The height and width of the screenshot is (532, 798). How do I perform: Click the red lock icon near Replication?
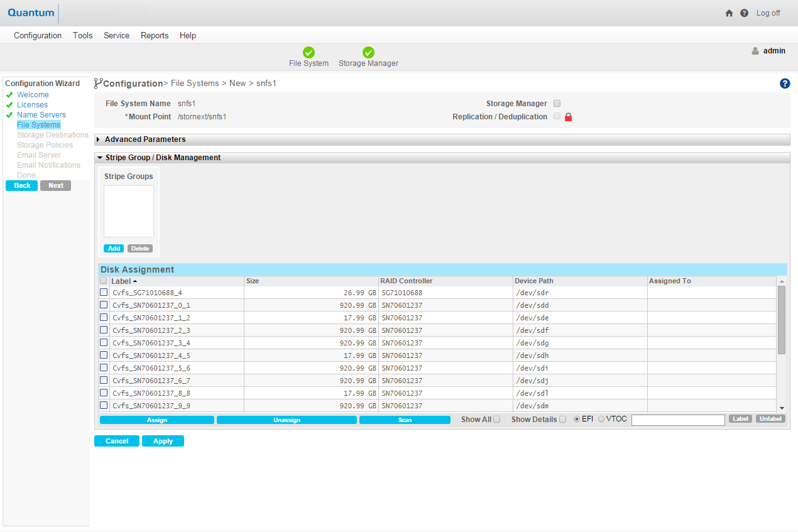(568, 117)
